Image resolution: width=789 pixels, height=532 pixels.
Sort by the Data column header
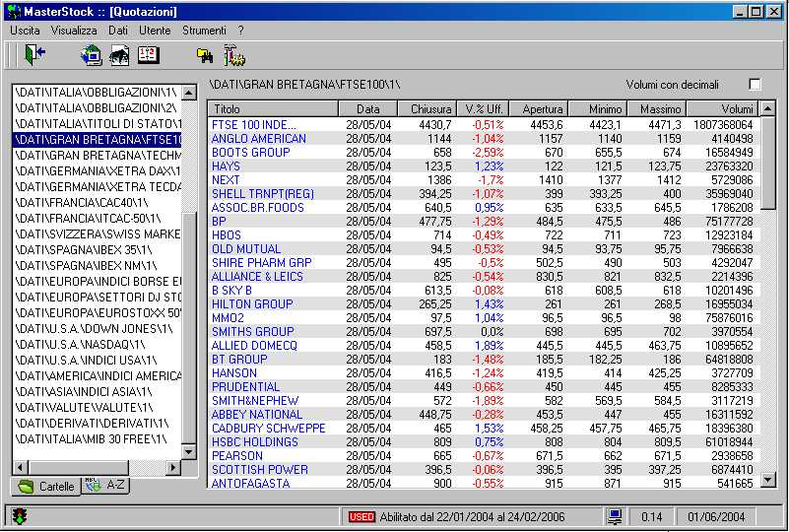click(368, 108)
